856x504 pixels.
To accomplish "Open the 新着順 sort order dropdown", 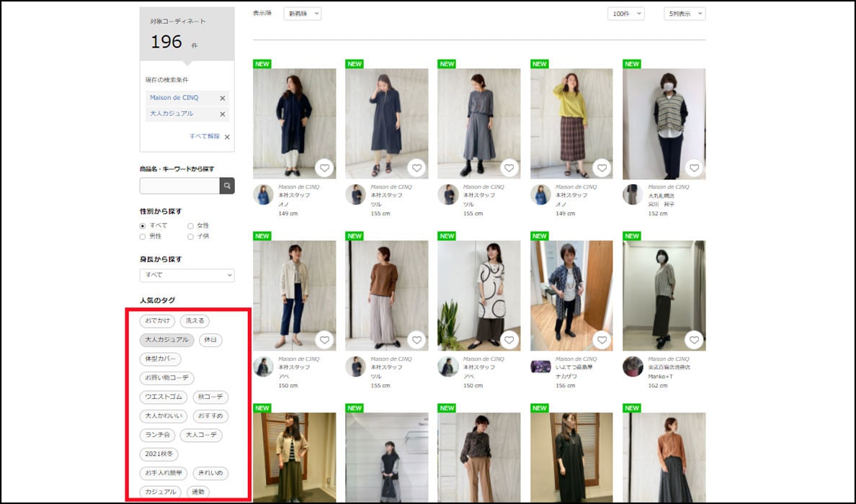I will coord(302,14).
